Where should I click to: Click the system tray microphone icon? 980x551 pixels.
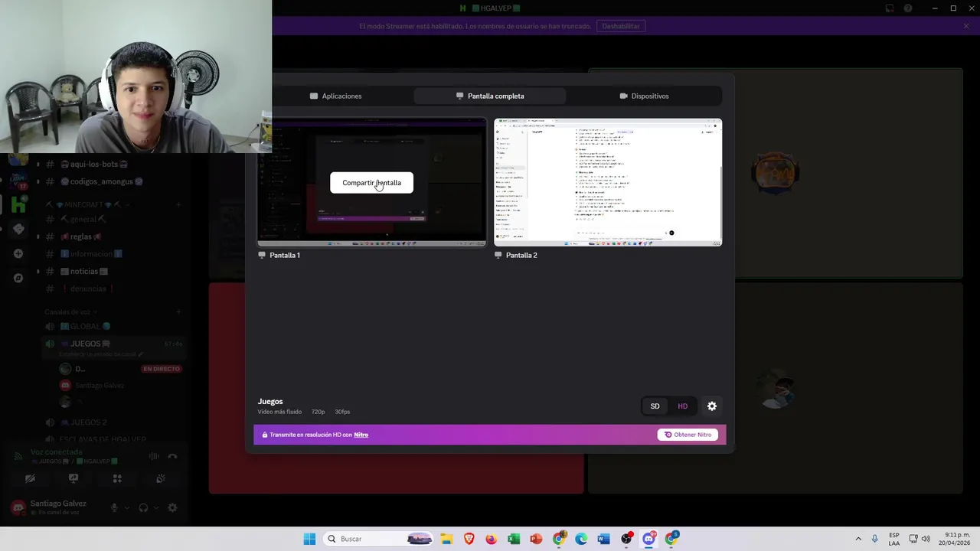click(874, 539)
